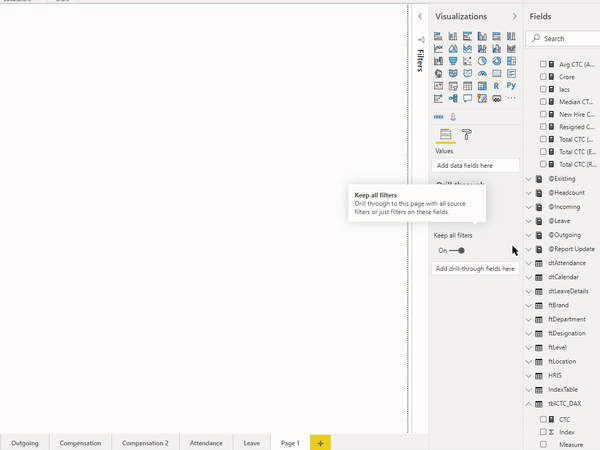Select the Page 1 tab
This screenshot has width=600, height=450.
tap(290, 443)
